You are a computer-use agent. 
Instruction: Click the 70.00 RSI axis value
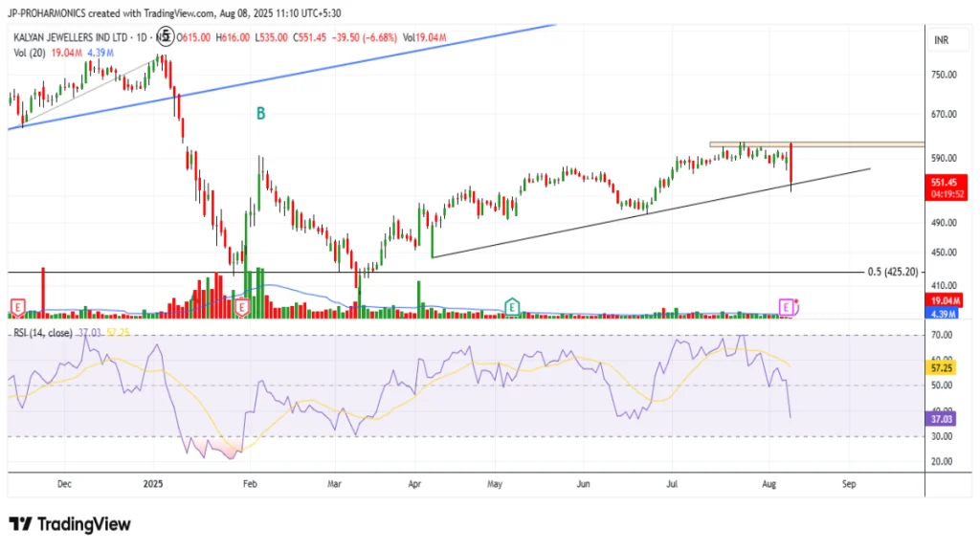point(942,336)
